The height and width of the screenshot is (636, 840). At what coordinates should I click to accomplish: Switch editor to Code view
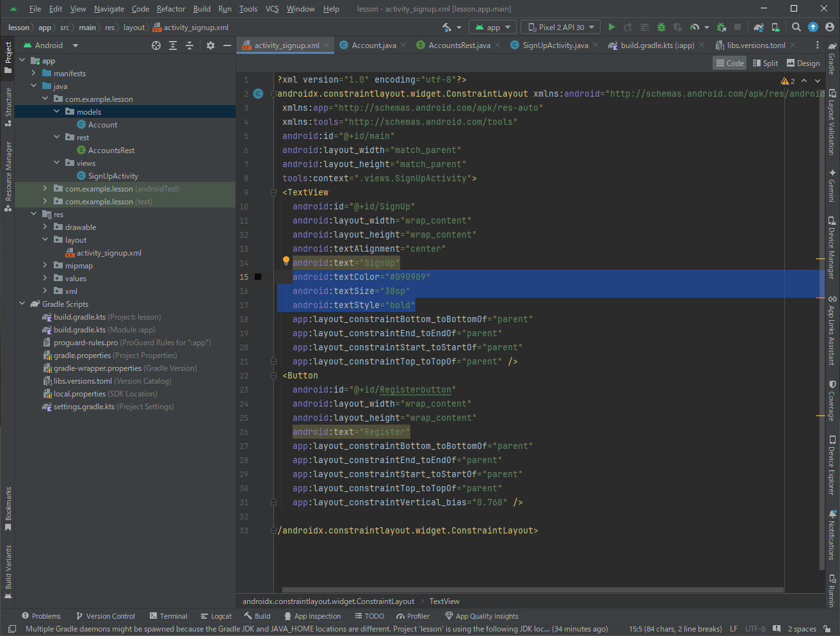pyautogui.click(x=730, y=63)
